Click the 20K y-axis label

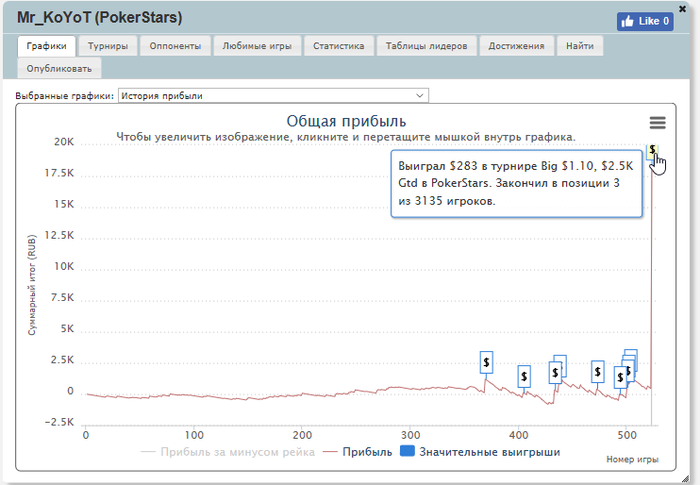64,142
